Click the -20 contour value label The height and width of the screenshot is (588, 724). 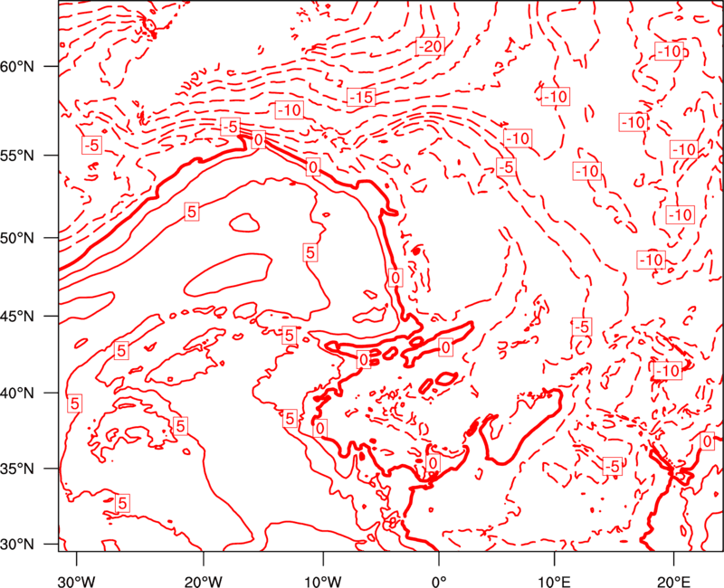430,47
